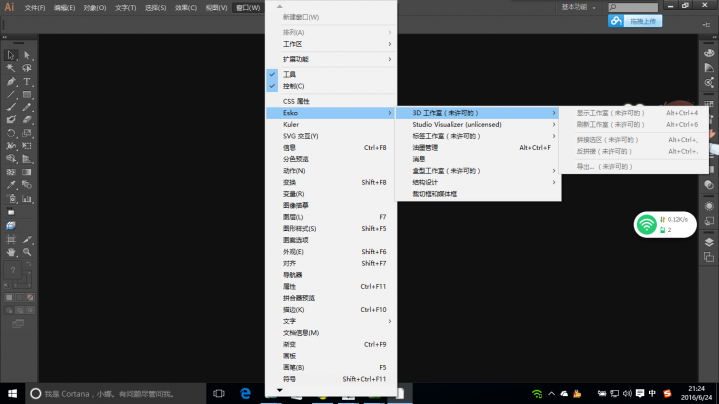
Task: Click the blue 拖拽上传 button
Action: coord(634,20)
